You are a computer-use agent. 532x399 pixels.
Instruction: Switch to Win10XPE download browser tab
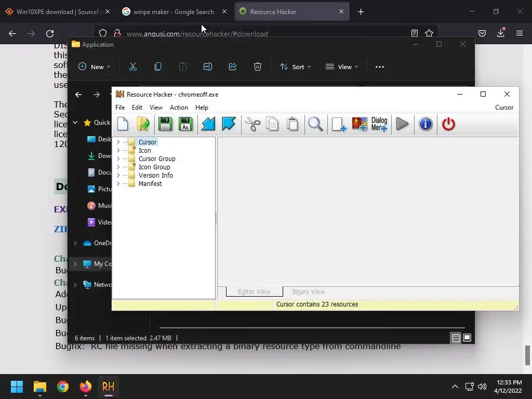click(x=58, y=11)
